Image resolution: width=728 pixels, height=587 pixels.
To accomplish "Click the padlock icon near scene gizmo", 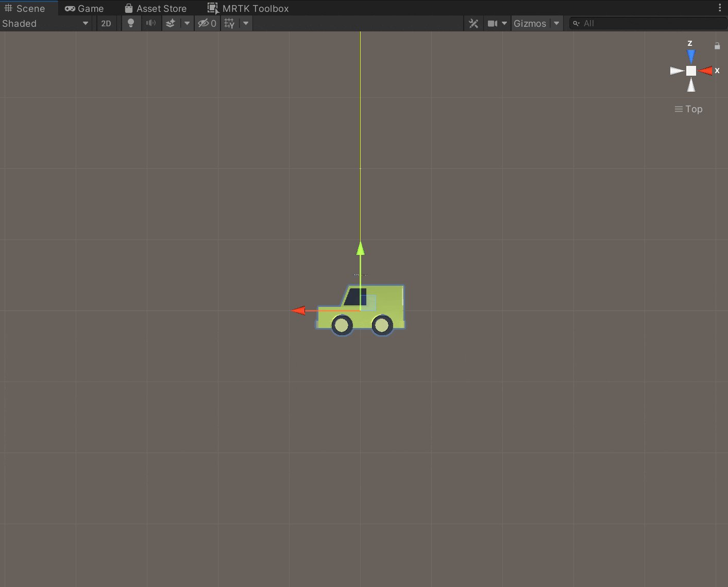I will [717, 45].
